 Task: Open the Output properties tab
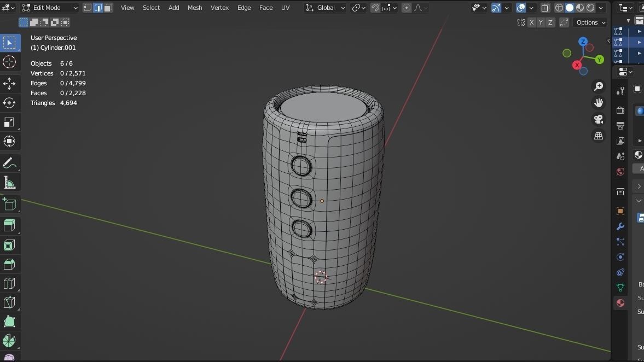coord(620,126)
